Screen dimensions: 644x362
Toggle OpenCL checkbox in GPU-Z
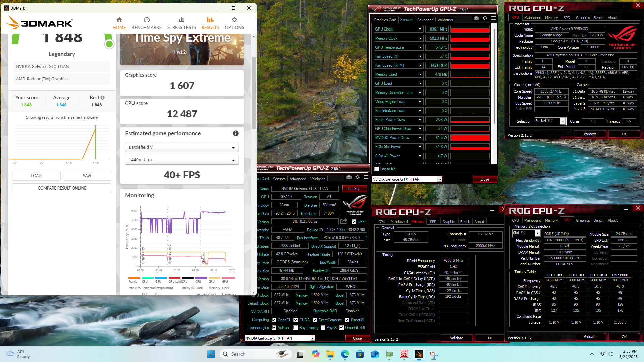(x=274, y=320)
